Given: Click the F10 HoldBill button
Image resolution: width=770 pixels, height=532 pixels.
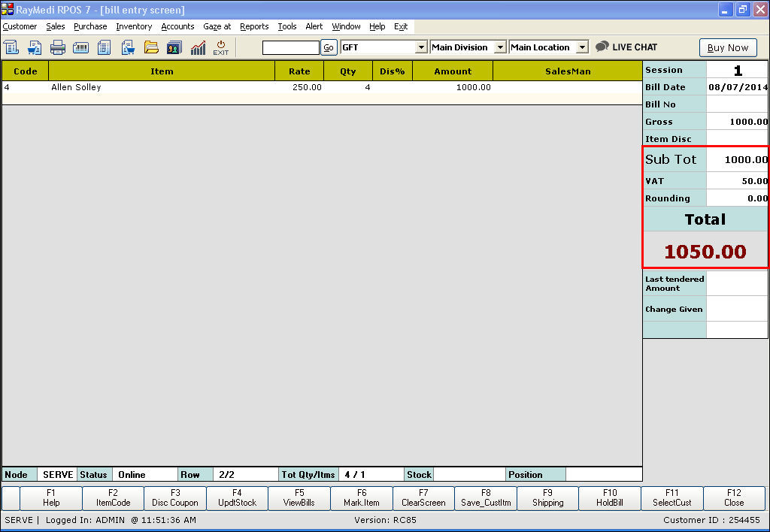Looking at the screenshot, I should [x=610, y=498].
